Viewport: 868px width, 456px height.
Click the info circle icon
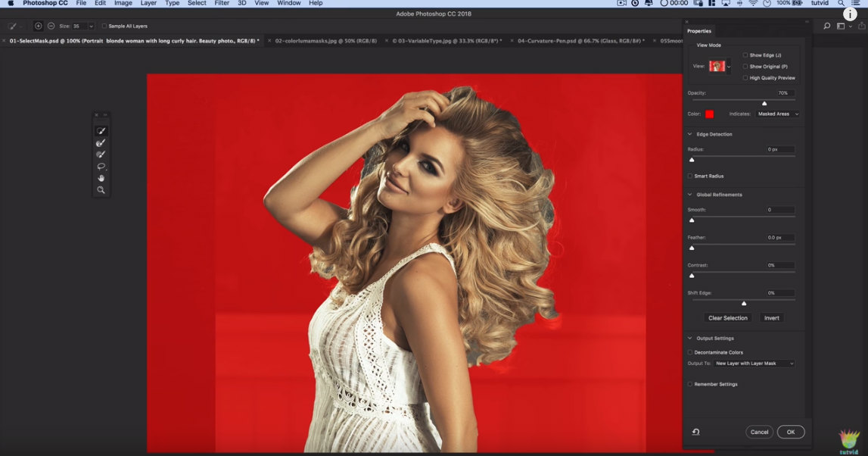[850, 15]
